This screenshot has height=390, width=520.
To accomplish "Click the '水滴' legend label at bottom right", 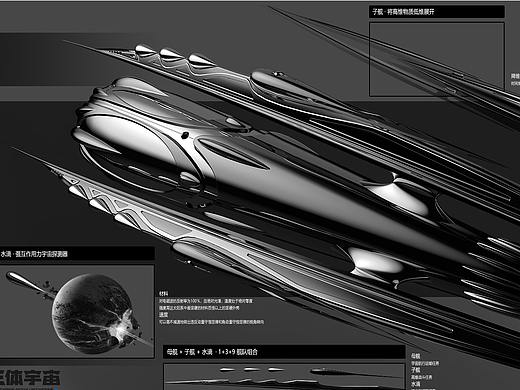I will click(415, 384).
